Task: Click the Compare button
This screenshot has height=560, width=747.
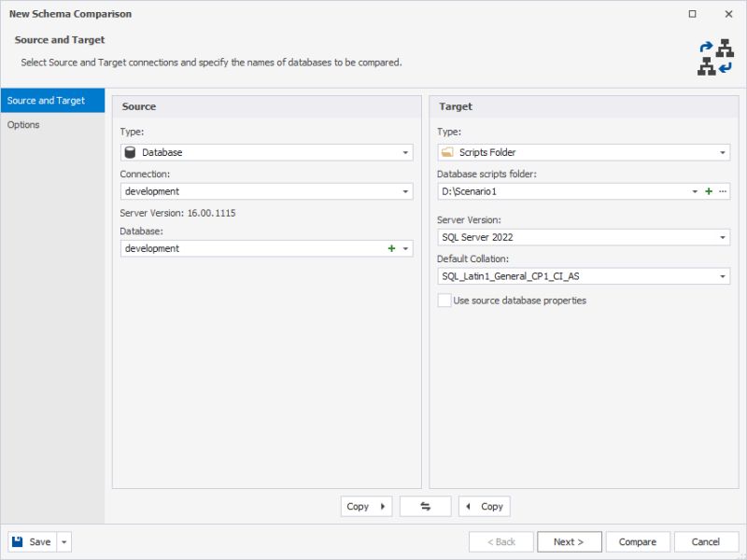Action: pyautogui.click(x=639, y=541)
